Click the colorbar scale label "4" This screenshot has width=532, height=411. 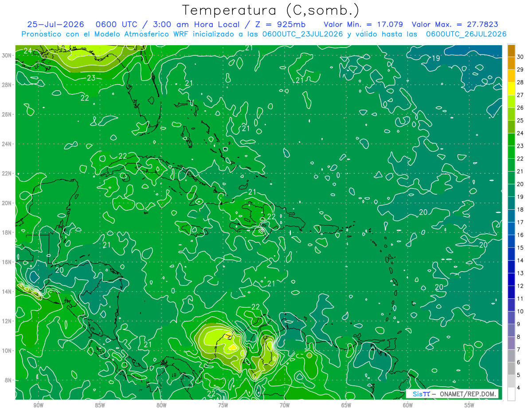click(519, 388)
